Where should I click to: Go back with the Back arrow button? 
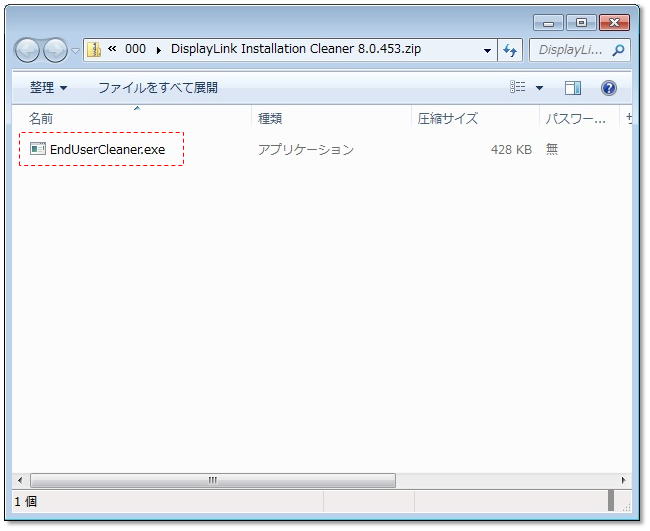(x=27, y=50)
